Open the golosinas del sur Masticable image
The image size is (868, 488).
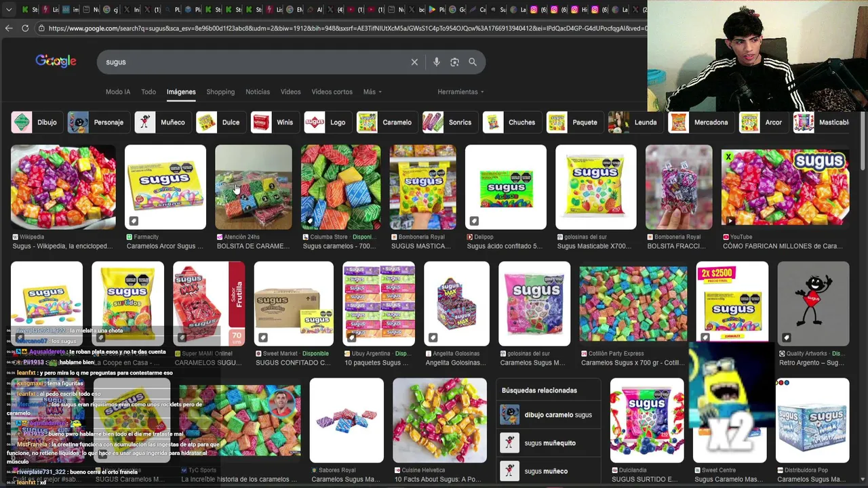[596, 187]
